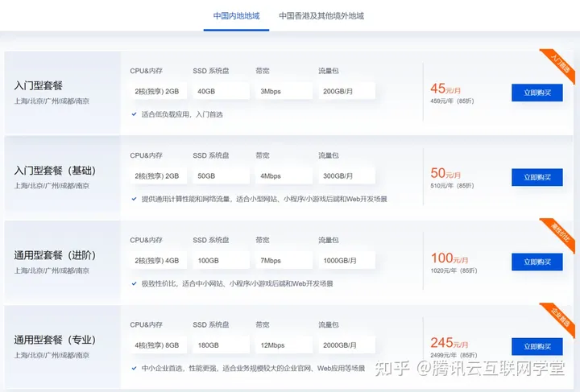Click the 2000GB/月 traffic value
The height and width of the screenshot is (392, 580).
(346, 345)
